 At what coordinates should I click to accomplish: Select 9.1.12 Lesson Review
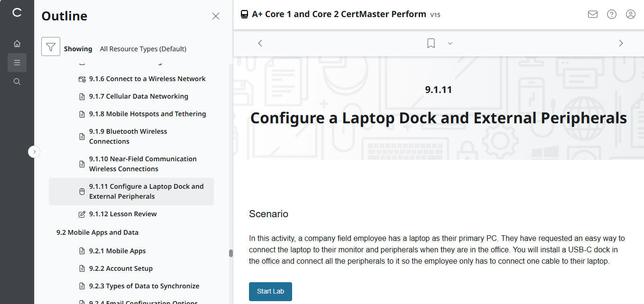point(122,213)
